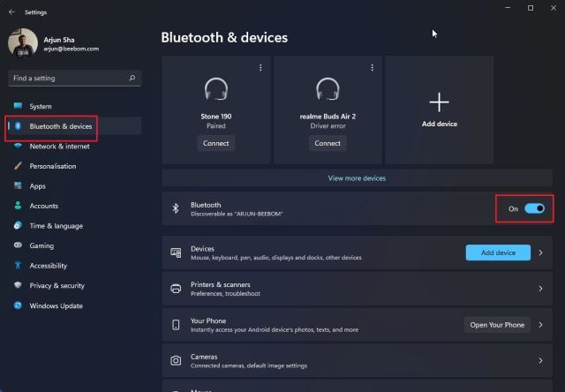The image size is (565, 392).
Task: Click the Gaming icon in sidebar
Action: click(x=18, y=246)
